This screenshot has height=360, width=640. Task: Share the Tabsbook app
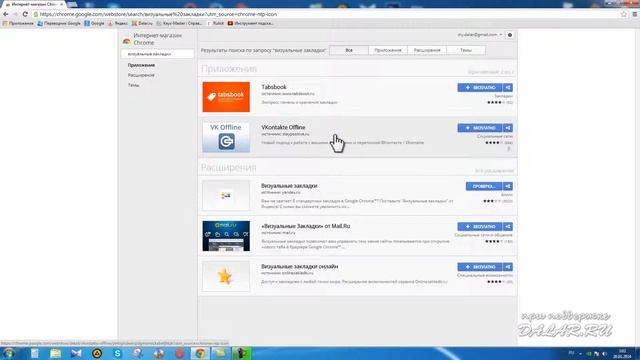pyautogui.click(x=508, y=88)
